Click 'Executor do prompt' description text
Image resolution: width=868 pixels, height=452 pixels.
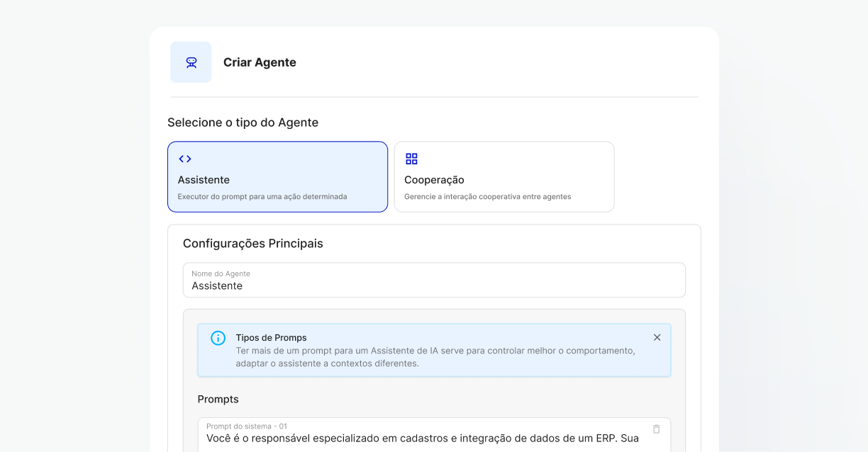coord(262,197)
